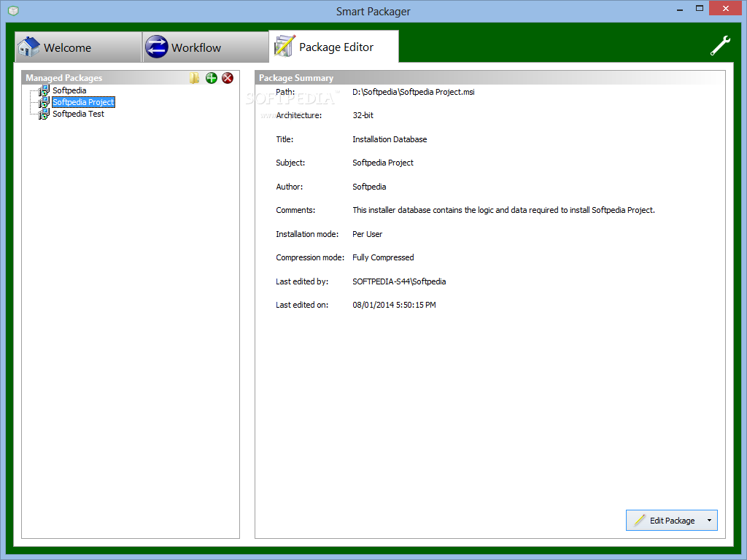The height and width of the screenshot is (560, 747).
Task: Click SOFTPEDIA-S44\Softpedia editor value
Action: point(399,281)
